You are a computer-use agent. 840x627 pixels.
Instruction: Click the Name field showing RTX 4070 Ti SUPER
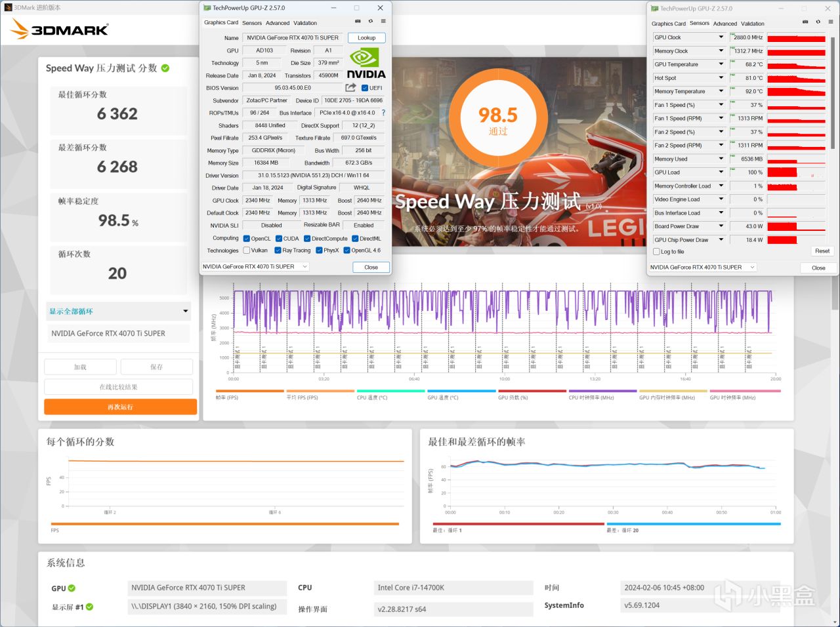(293, 38)
